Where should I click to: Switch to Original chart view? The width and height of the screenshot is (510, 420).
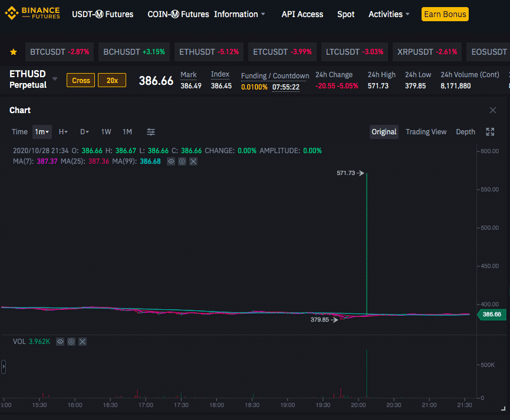[384, 132]
